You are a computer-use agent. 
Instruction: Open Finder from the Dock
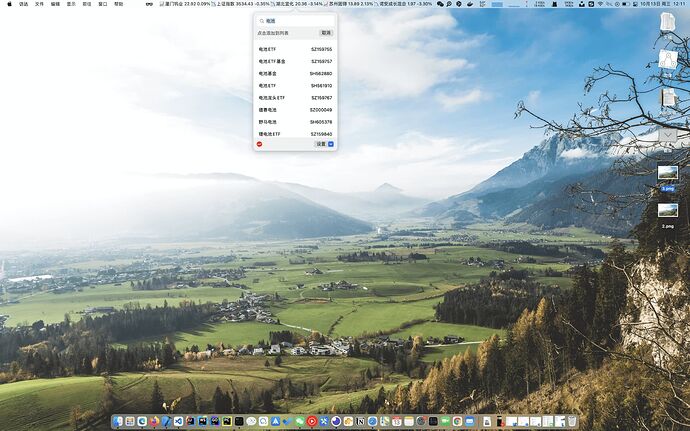point(119,421)
